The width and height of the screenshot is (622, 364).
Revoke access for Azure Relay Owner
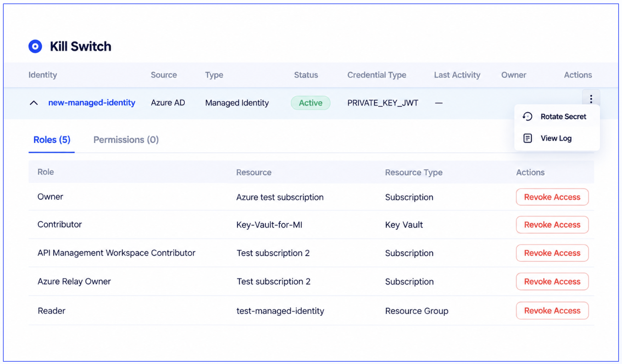[x=552, y=281]
